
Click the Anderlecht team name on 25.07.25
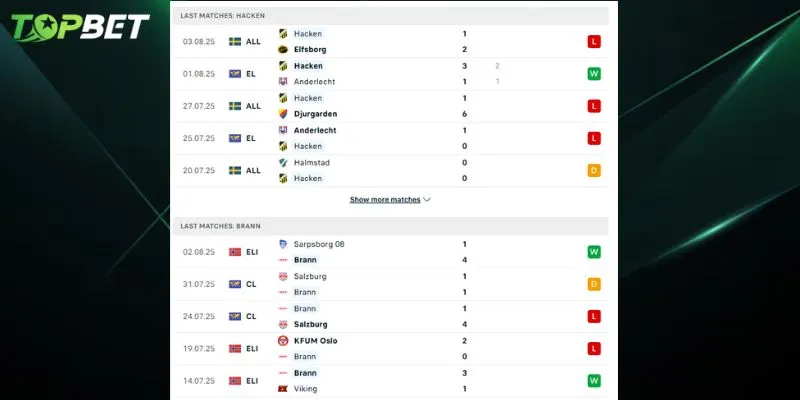coord(315,130)
